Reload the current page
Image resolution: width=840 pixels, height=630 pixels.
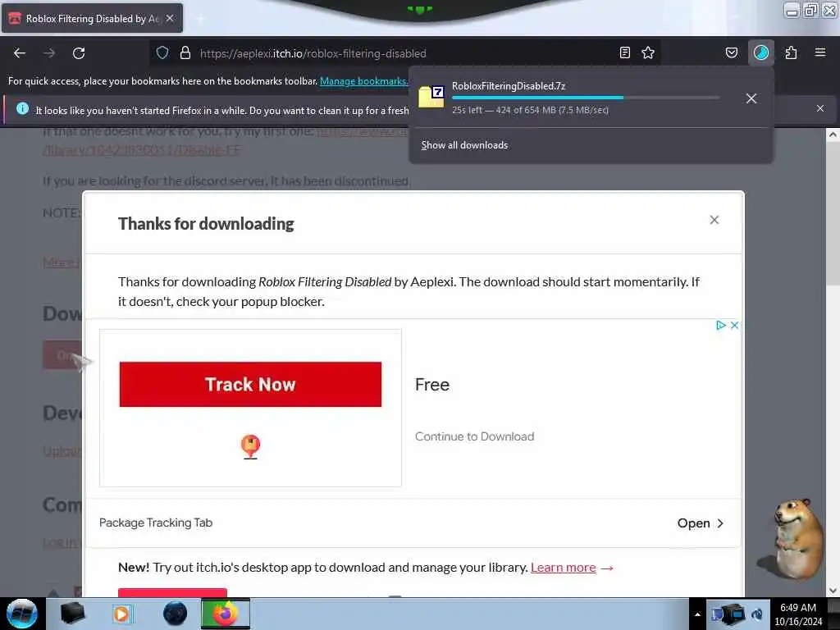[x=79, y=53]
